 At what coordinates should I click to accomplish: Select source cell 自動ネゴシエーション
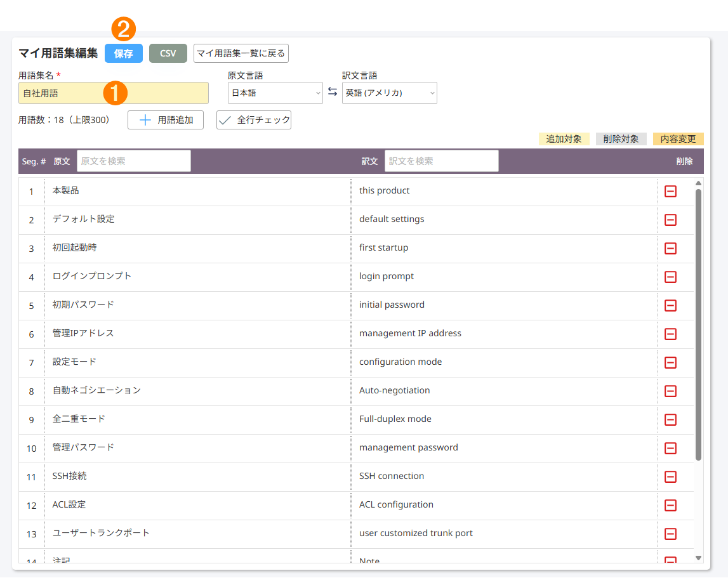(x=198, y=391)
